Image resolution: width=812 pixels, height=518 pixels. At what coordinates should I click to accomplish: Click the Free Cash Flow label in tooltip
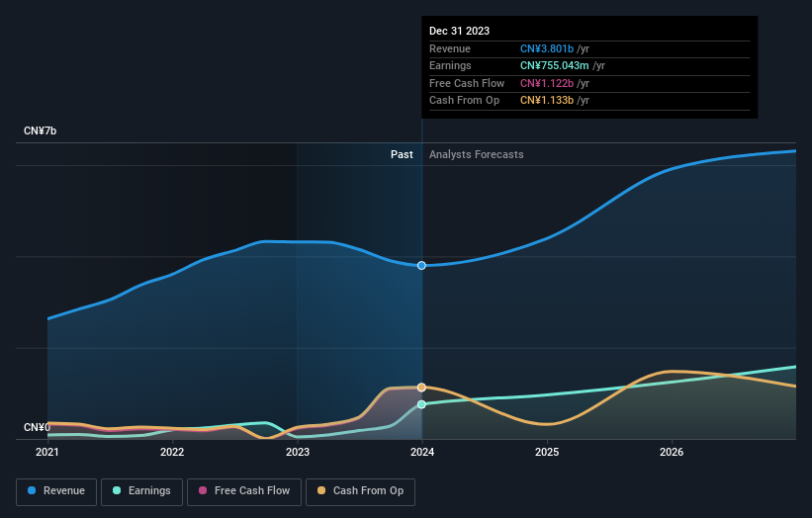(x=467, y=83)
